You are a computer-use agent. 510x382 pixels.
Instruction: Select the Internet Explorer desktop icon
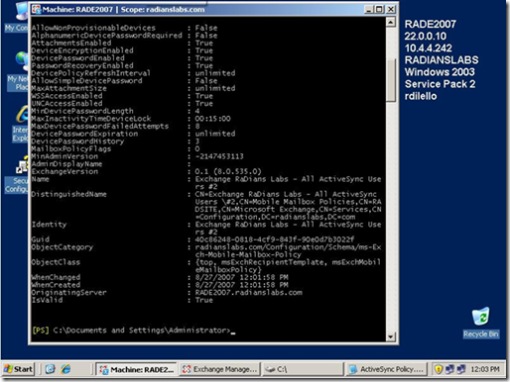(x=20, y=124)
